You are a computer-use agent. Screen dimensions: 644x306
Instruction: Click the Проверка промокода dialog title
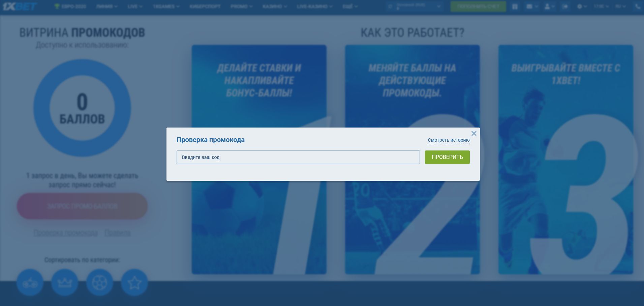211,140
